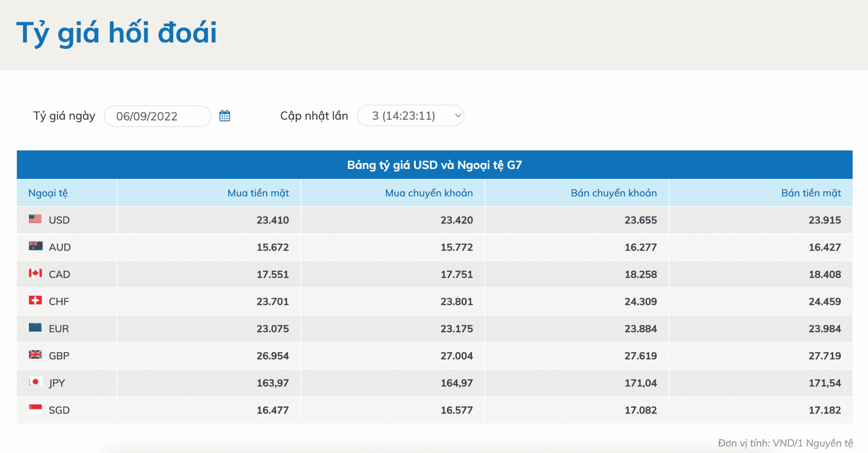Click the 'Cập nhật lần' label
This screenshot has width=868, height=453.
pos(314,116)
